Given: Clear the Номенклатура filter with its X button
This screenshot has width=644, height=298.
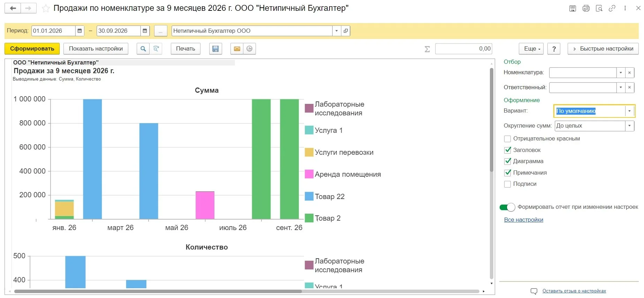Looking at the screenshot, I should (x=629, y=72).
